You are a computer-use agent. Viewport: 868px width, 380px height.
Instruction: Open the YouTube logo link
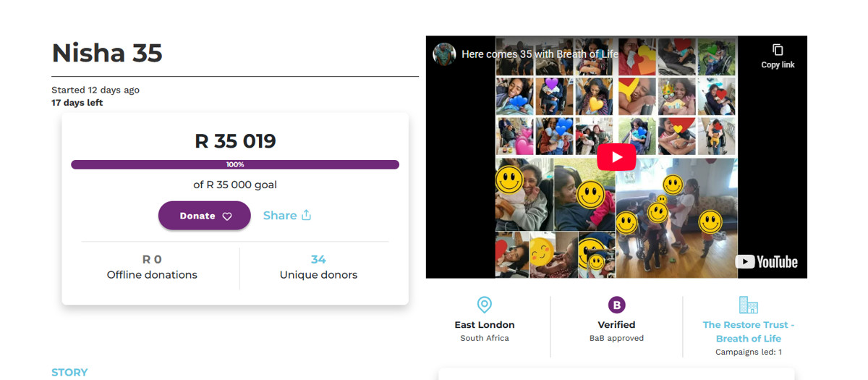pos(767,262)
